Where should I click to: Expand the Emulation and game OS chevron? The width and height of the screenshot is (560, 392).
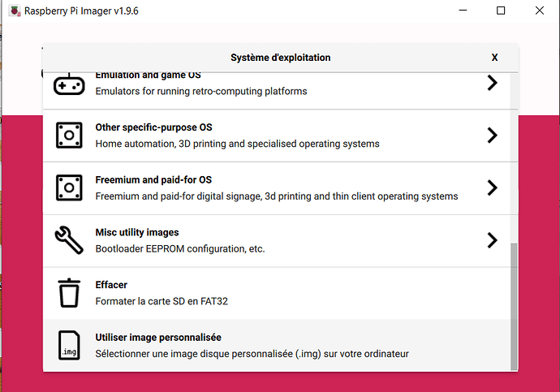pyautogui.click(x=493, y=83)
